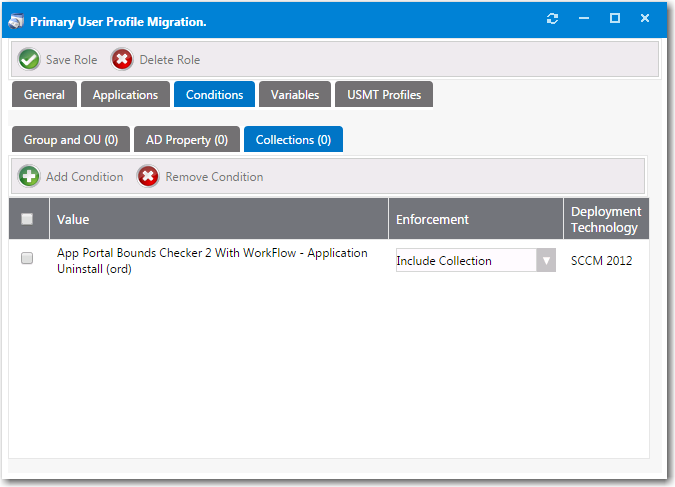Screen dimensions: 675x487
Task: Open the AD Property (0) sub-tab
Action: tap(186, 140)
